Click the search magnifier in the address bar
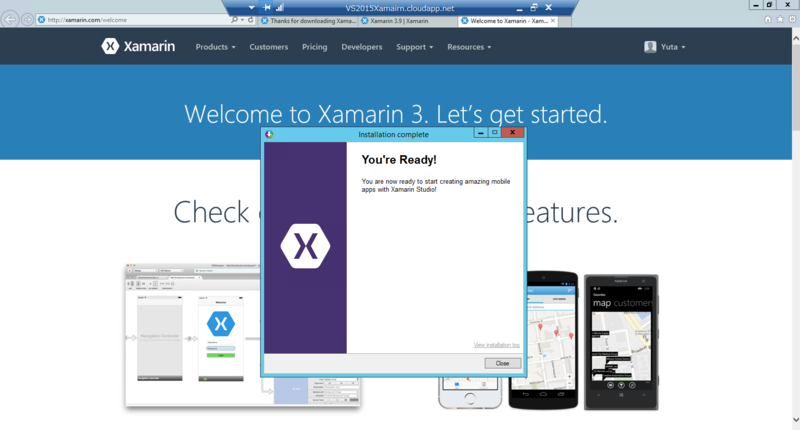This screenshot has height=430, width=800. pos(234,20)
